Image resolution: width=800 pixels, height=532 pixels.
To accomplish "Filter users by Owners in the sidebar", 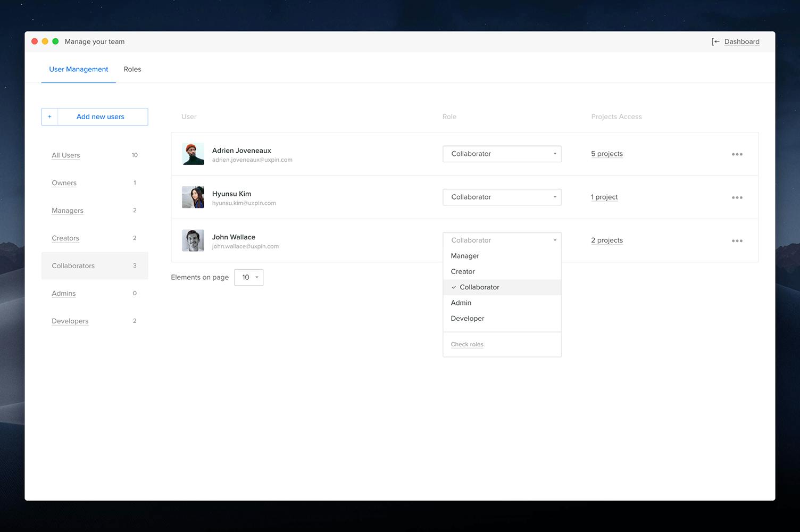I will tap(64, 182).
